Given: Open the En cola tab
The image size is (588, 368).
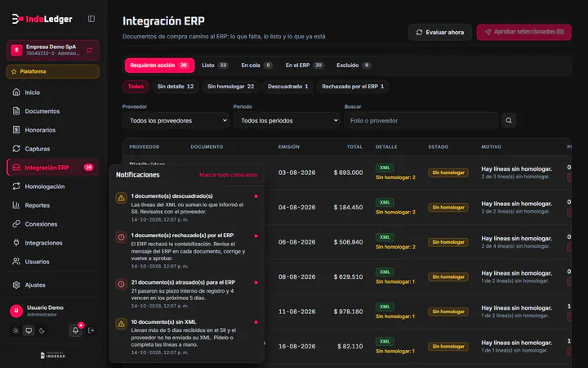Looking at the screenshot, I should pyautogui.click(x=256, y=65).
